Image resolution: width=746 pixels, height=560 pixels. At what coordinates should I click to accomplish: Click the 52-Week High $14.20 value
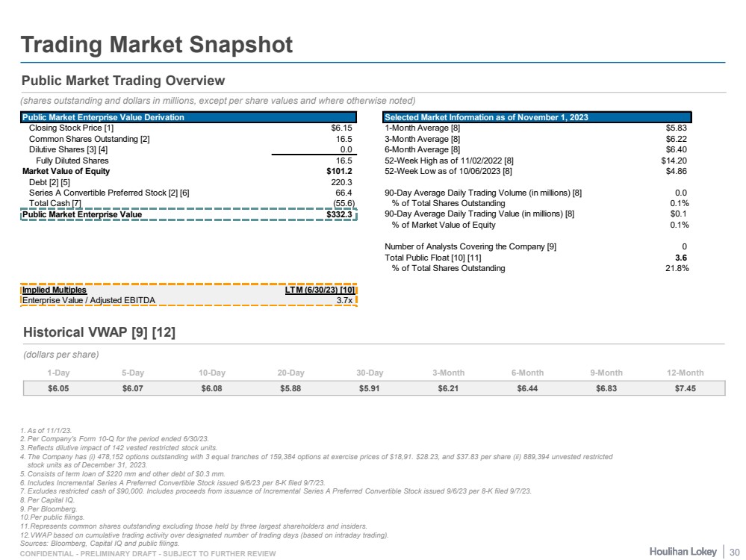[x=674, y=161]
